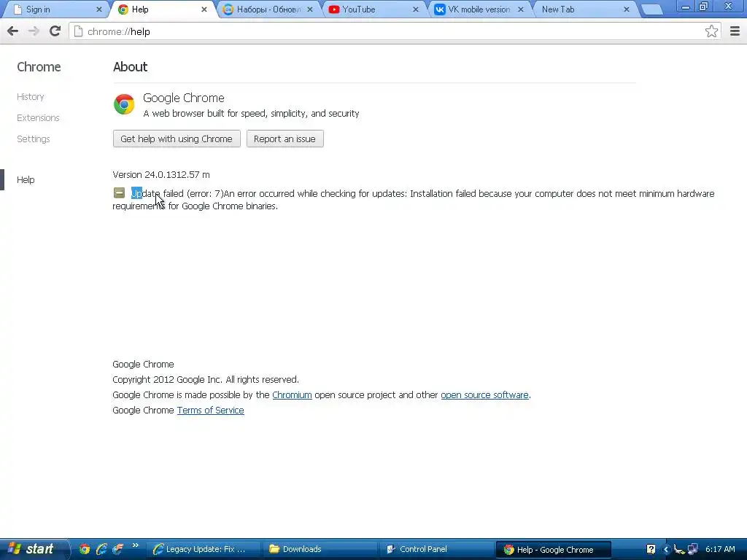
Task: Click Get help with using Chrome button
Action: [x=177, y=139]
